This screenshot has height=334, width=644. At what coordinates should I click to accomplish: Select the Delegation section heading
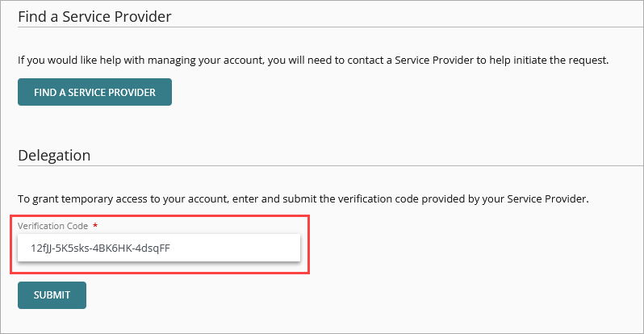54,155
